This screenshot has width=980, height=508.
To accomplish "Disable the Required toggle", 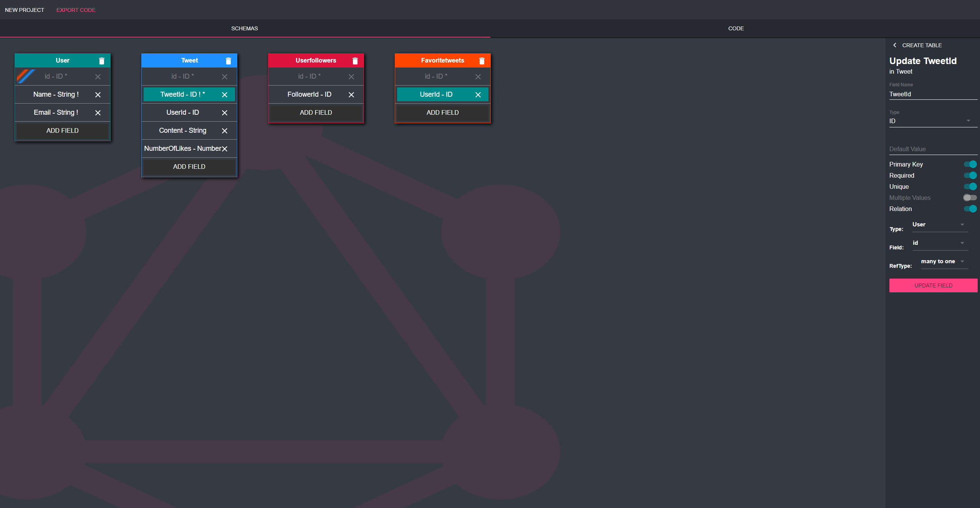I will (970, 175).
